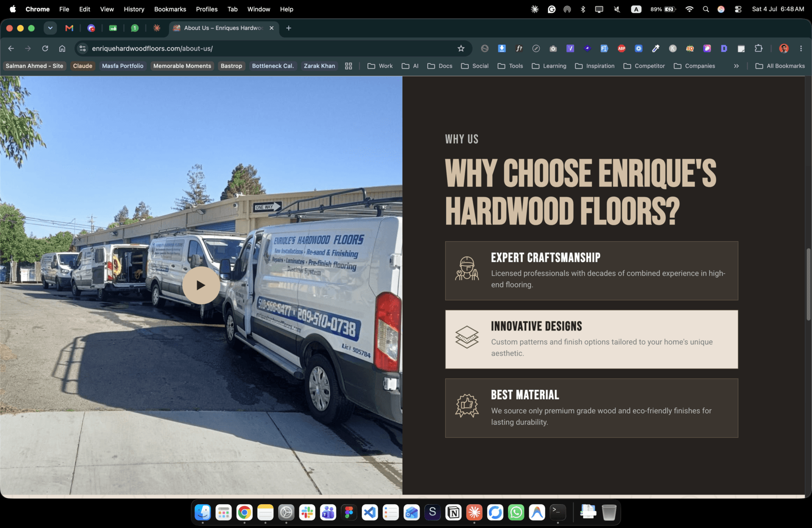Open the Chrome profile avatar
This screenshot has width=812, height=528.
point(784,48)
